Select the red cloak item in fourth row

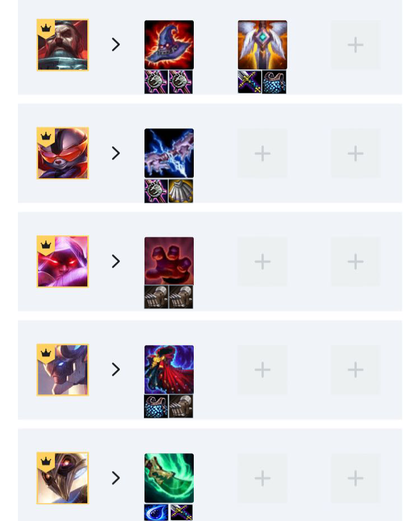(x=169, y=370)
